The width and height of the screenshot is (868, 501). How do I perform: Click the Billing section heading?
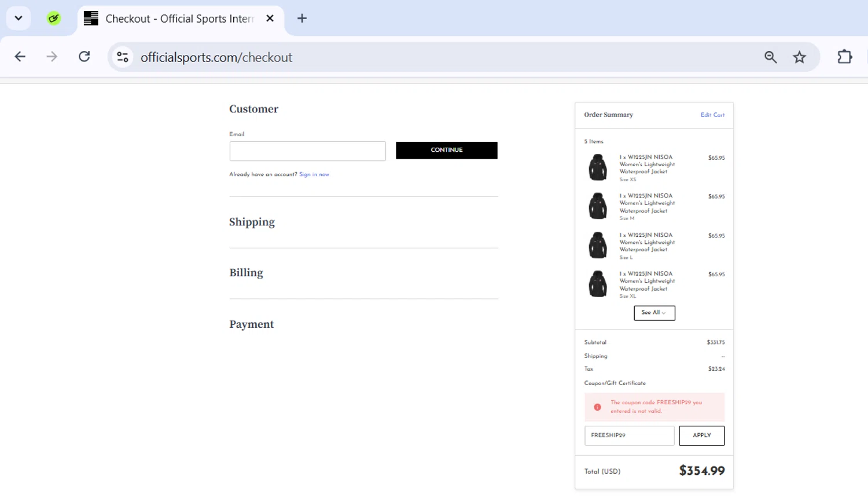(246, 273)
